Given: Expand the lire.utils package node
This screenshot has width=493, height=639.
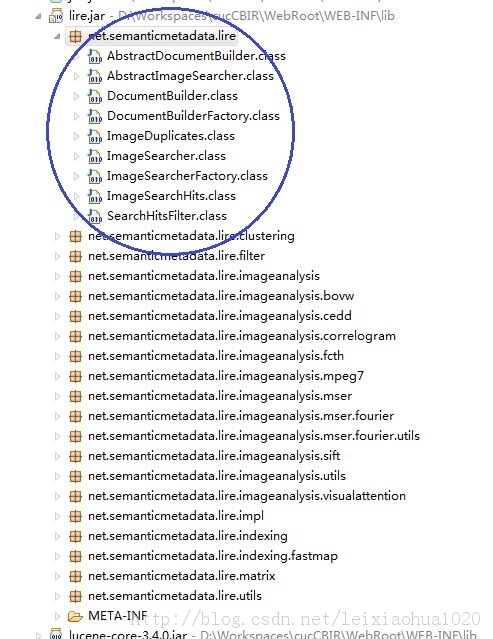Looking at the screenshot, I should pos(57,595).
